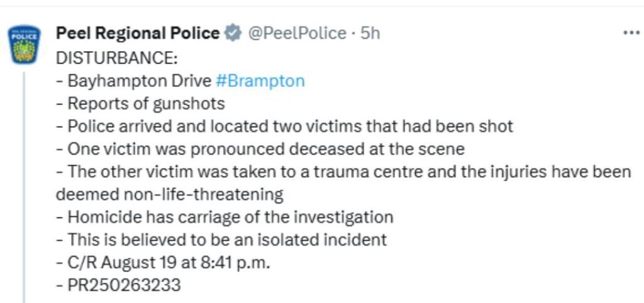
Task: Click the thread connector line under avatar
Action: click(x=24, y=188)
